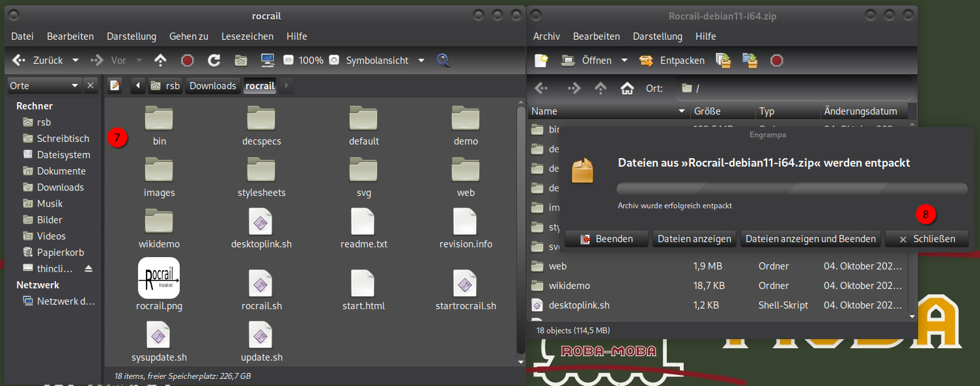Image resolution: width=980 pixels, height=386 pixels.
Task: Toggle the location edit pencil button
Action: [x=115, y=86]
